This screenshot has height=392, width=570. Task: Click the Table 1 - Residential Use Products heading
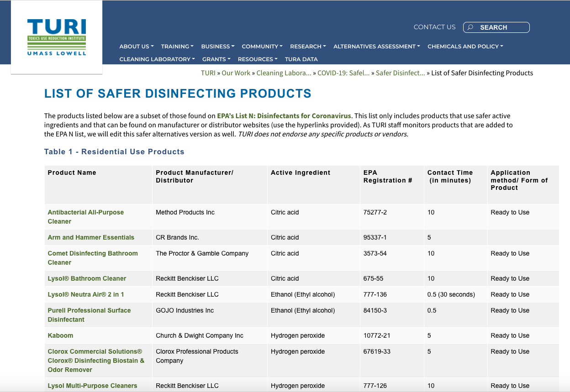[114, 152]
